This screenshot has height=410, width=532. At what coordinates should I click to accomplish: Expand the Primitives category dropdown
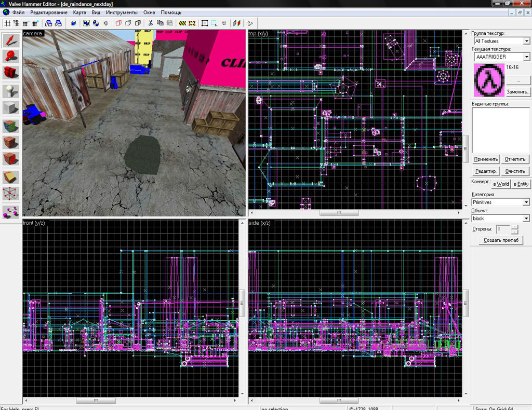tap(500, 202)
